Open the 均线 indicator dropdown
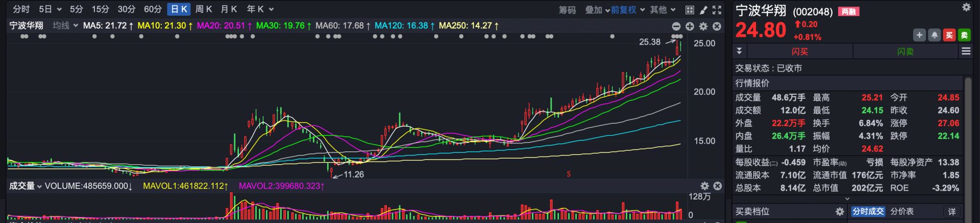 pyautogui.click(x=65, y=26)
